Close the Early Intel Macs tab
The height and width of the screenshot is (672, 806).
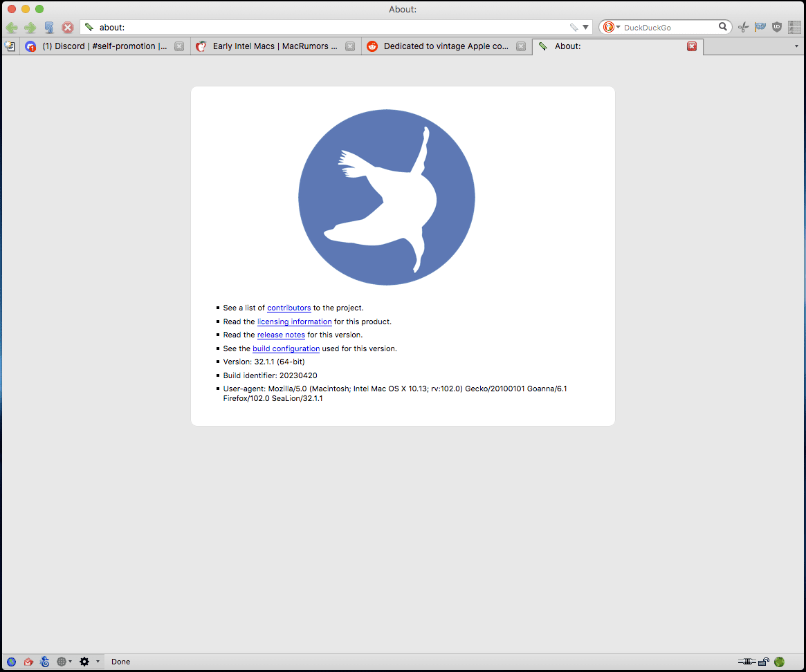350,46
